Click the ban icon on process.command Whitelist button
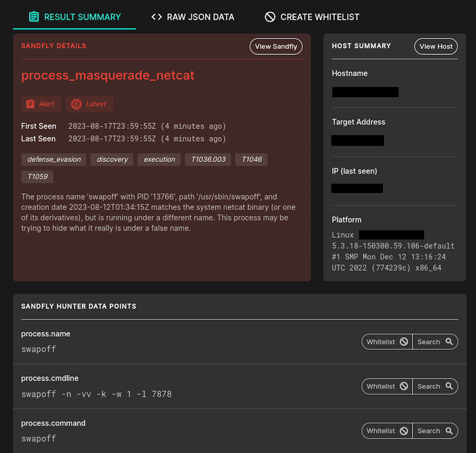 coord(404,431)
